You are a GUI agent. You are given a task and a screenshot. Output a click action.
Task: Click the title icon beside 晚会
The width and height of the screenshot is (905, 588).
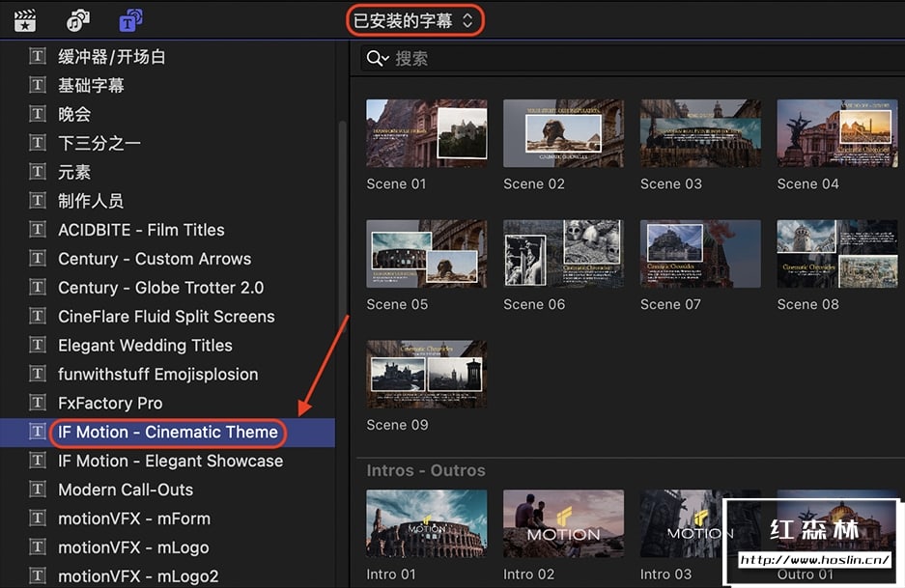pyautogui.click(x=38, y=114)
